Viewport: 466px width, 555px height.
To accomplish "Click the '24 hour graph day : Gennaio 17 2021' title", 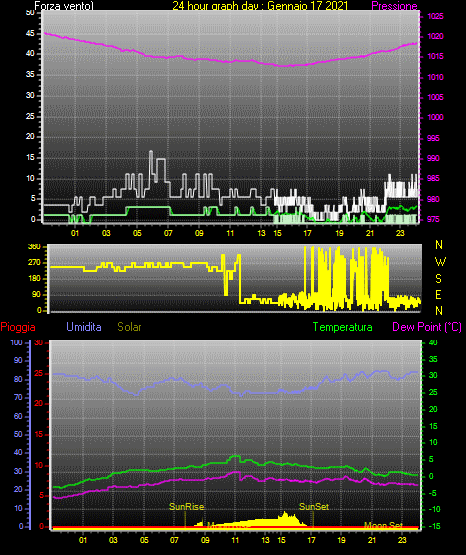I will pyautogui.click(x=260, y=6).
